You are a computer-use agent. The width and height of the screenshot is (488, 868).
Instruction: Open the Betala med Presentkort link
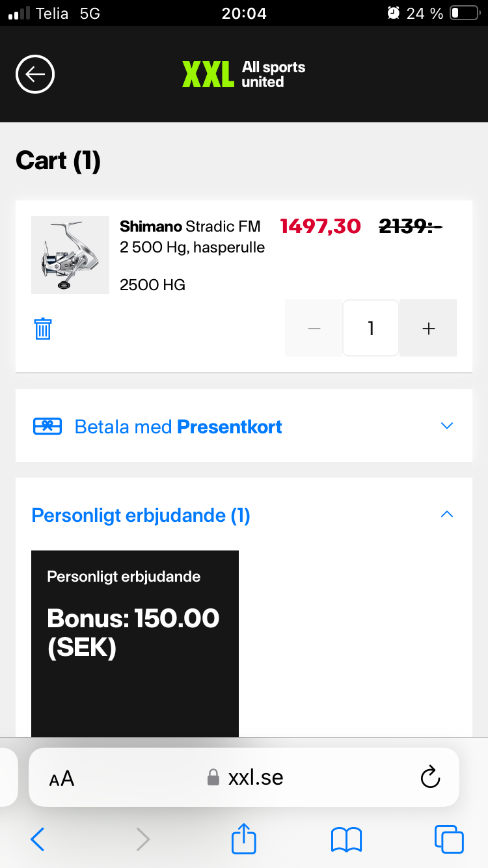[178, 427]
